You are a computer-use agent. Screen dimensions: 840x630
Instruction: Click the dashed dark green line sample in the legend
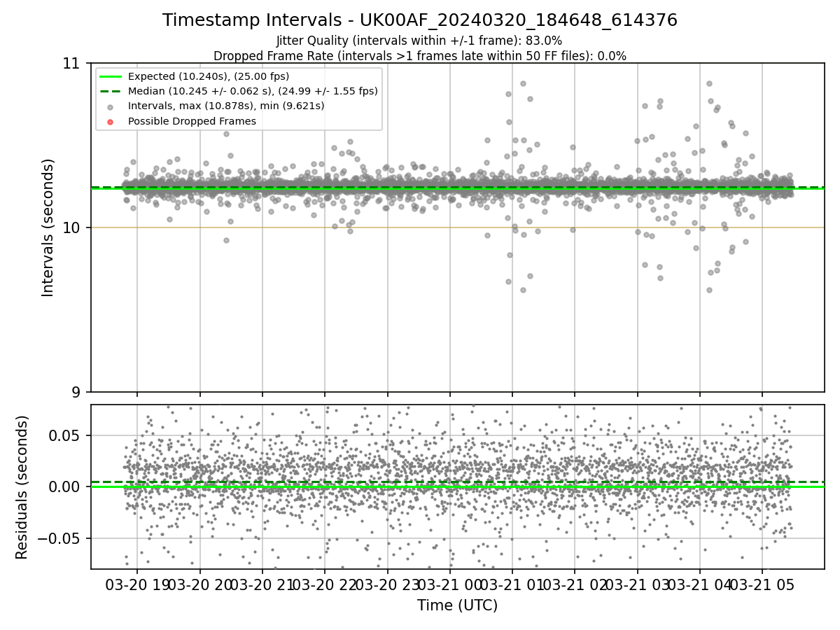tap(112, 91)
